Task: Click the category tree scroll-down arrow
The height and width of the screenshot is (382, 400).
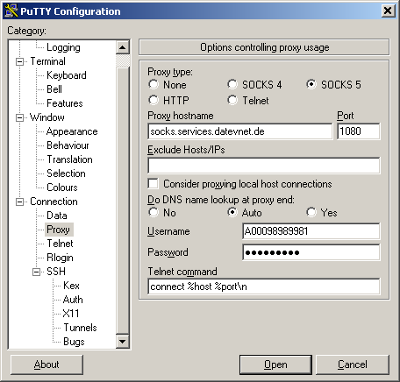Action: 122,341
